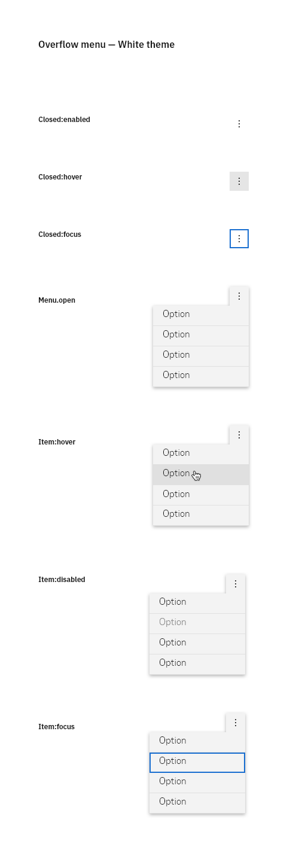Click the focused overflow icon with blue outline
Image resolution: width=296 pixels, height=868 pixels.
point(239,239)
